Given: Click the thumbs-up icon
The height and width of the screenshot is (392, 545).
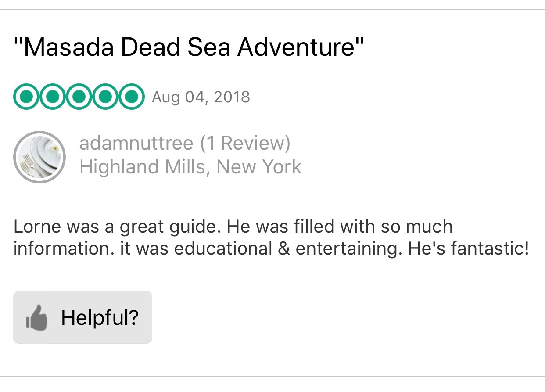Looking at the screenshot, I should (37, 317).
